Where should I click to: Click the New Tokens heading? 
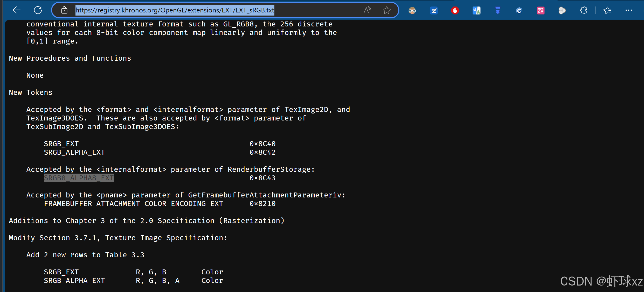coord(31,92)
